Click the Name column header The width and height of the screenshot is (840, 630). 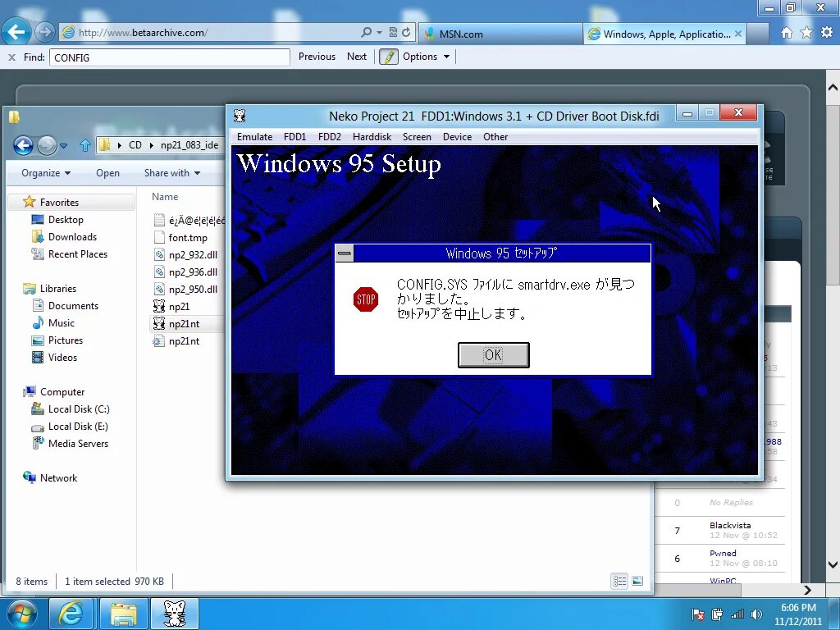(165, 197)
